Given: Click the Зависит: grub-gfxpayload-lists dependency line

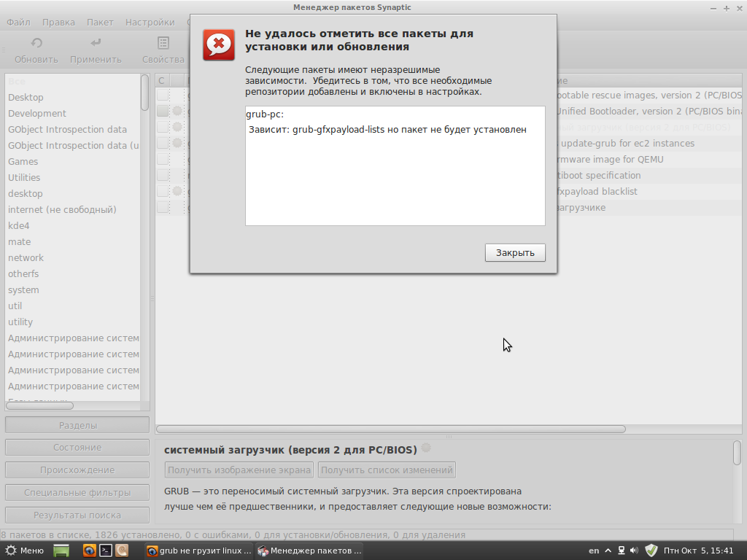Looking at the screenshot, I should (387, 130).
